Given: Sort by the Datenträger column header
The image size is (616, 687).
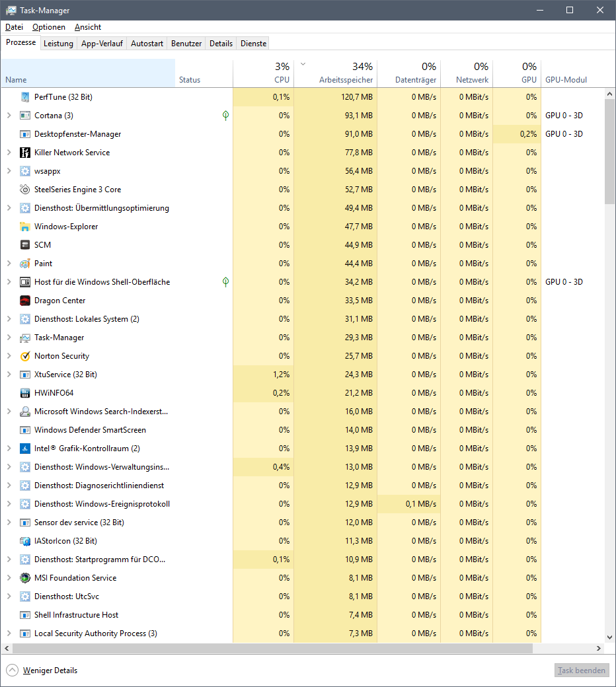Looking at the screenshot, I should click(408, 73).
